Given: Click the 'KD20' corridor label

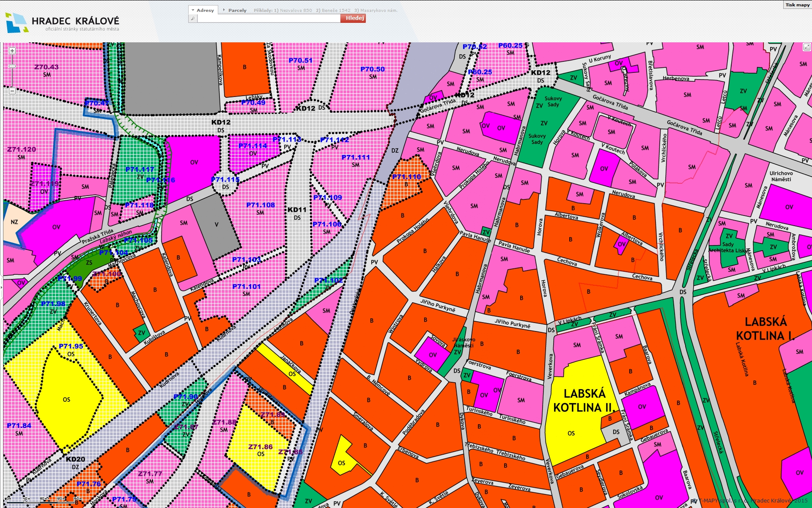Looking at the screenshot, I should coord(75,459).
